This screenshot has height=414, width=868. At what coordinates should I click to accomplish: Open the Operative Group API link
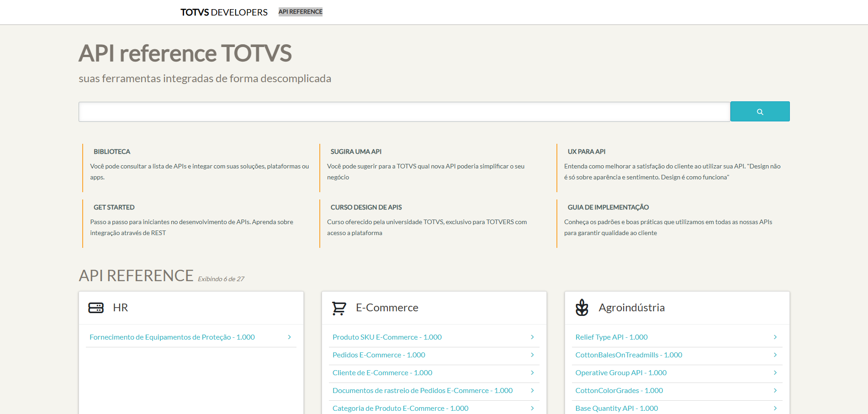(620, 372)
